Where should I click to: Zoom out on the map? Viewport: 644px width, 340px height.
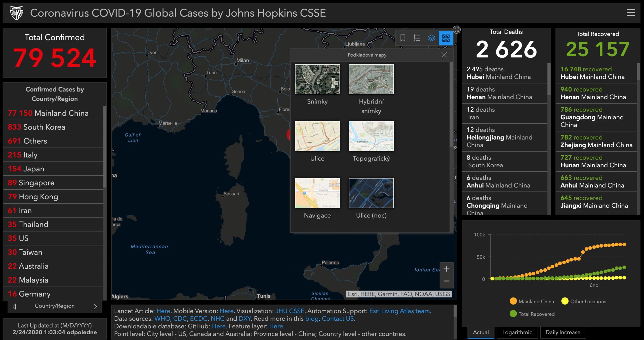tap(447, 281)
